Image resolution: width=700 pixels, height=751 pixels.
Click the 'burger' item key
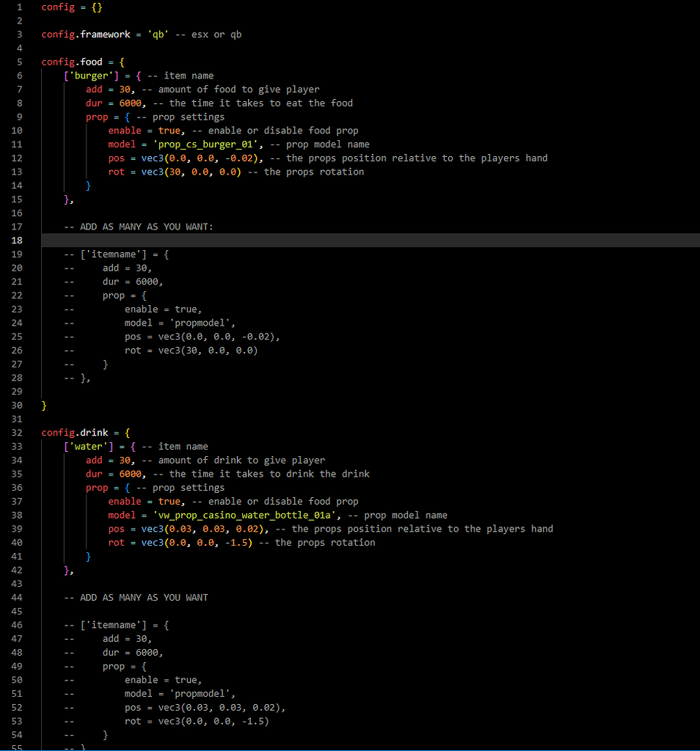(88, 76)
